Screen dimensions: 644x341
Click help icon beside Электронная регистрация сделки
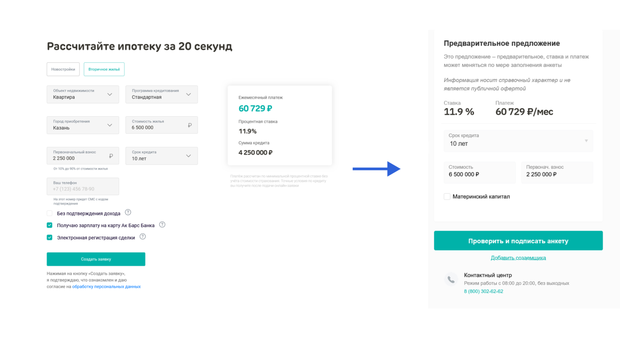coord(143,237)
